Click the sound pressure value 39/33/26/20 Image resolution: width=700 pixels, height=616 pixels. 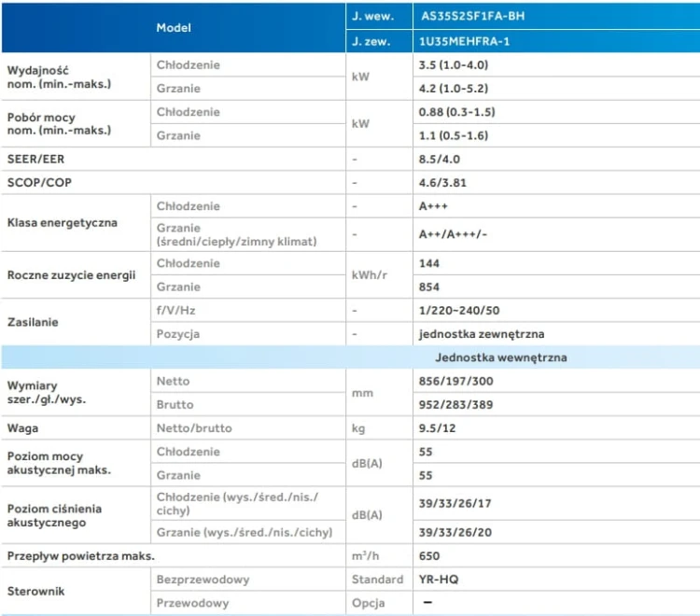point(455,533)
